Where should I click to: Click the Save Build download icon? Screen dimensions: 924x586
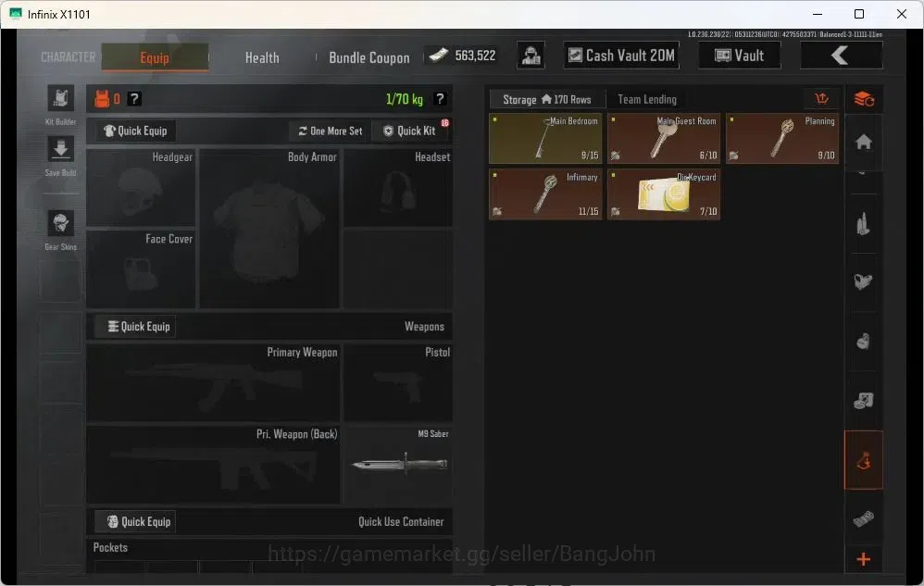(61, 150)
